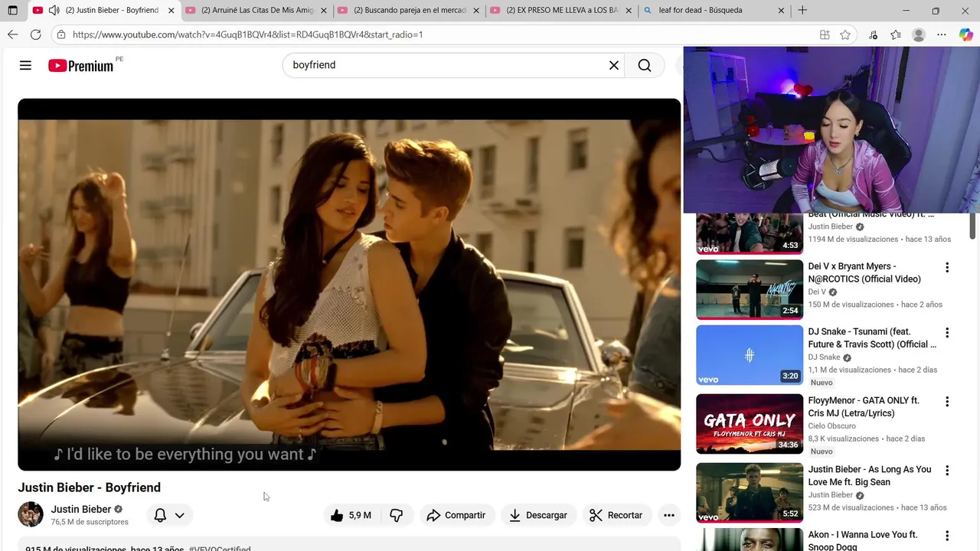Open a new browser tab

(802, 11)
